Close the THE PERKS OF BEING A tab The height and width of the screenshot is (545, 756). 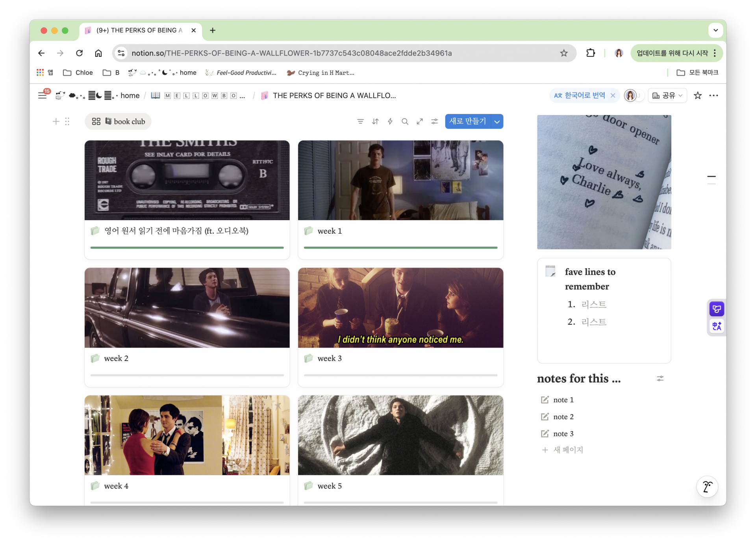pyautogui.click(x=194, y=30)
